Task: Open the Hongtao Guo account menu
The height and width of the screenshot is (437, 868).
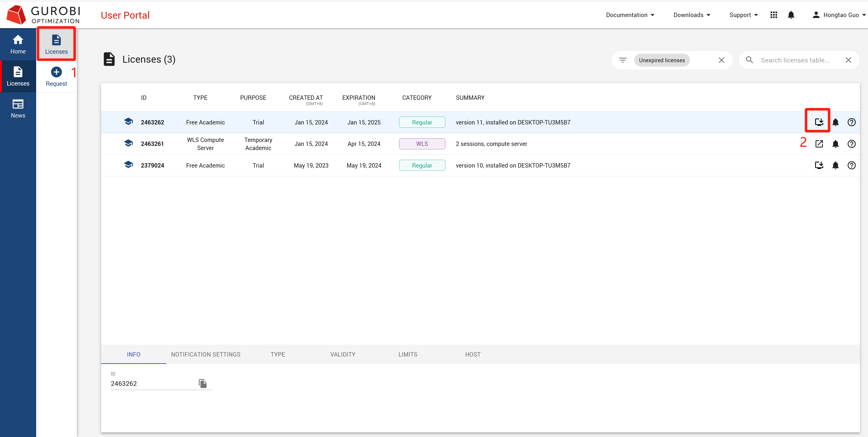Action: point(839,15)
